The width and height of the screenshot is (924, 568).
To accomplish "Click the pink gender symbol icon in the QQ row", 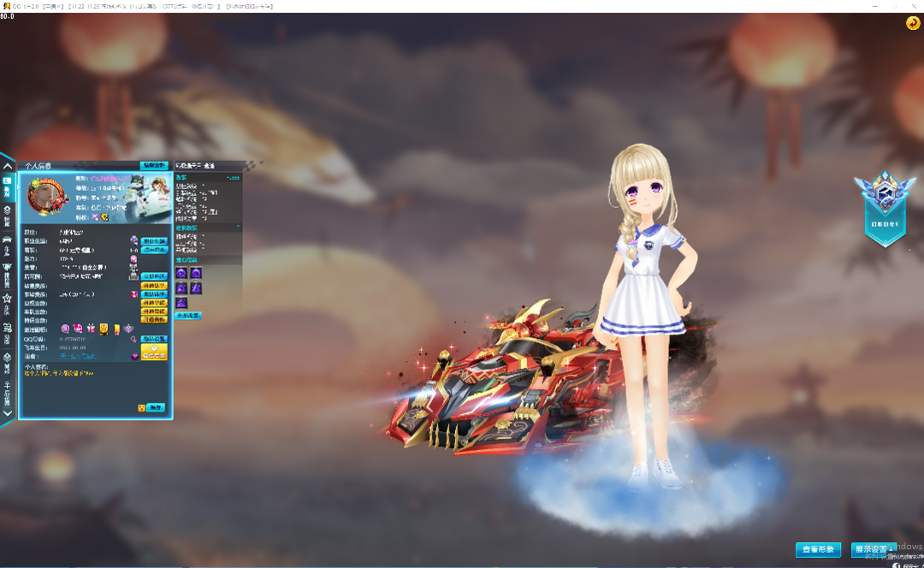I will click(x=133, y=339).
